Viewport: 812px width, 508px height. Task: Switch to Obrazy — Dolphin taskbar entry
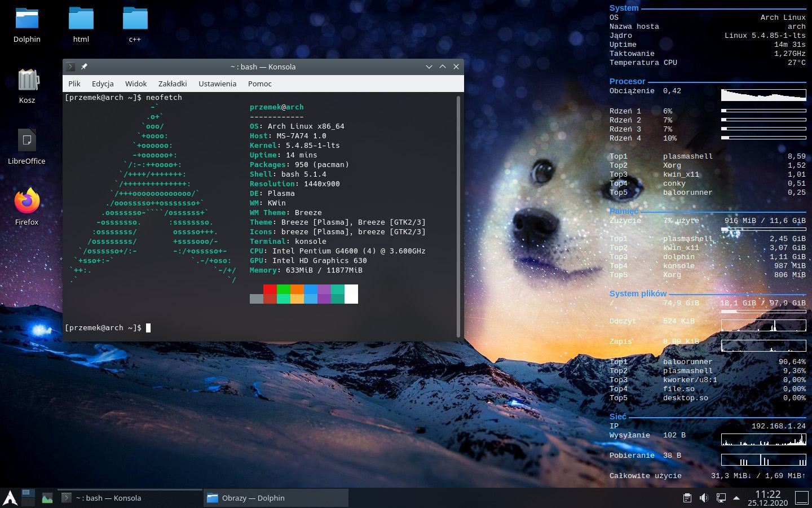click(276, 498)
